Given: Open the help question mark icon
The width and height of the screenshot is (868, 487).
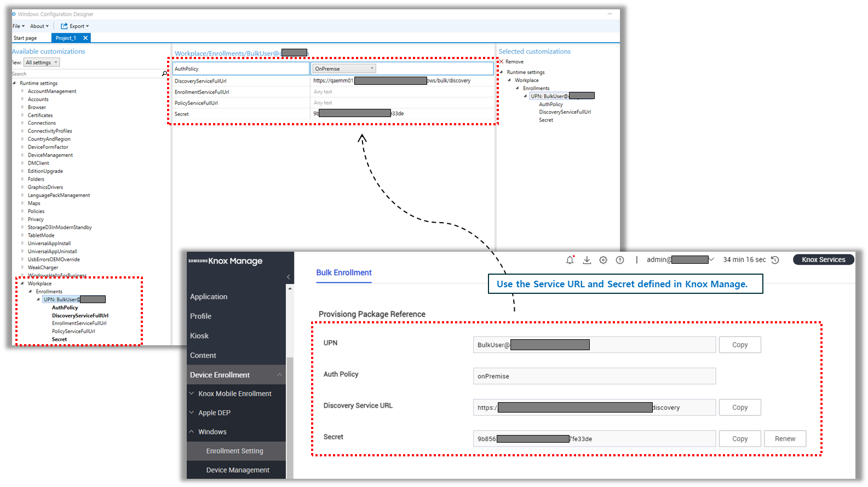Looking at the screenshot, I should pyautogui.click(x=620, y=260).
